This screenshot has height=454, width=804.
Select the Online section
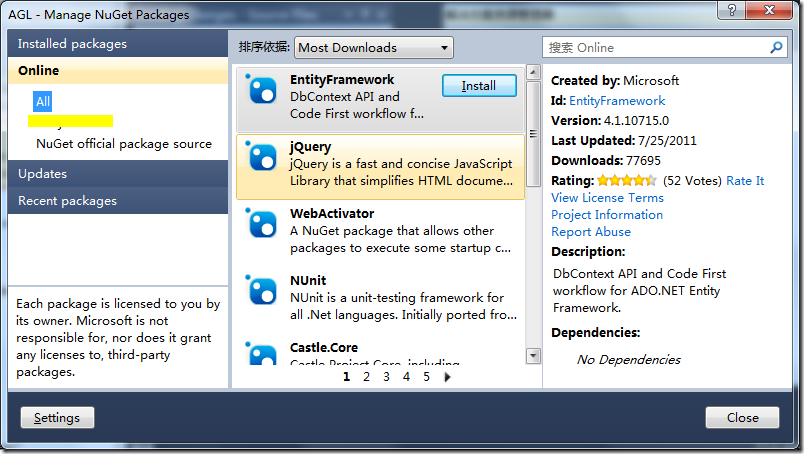coord(118,70)
